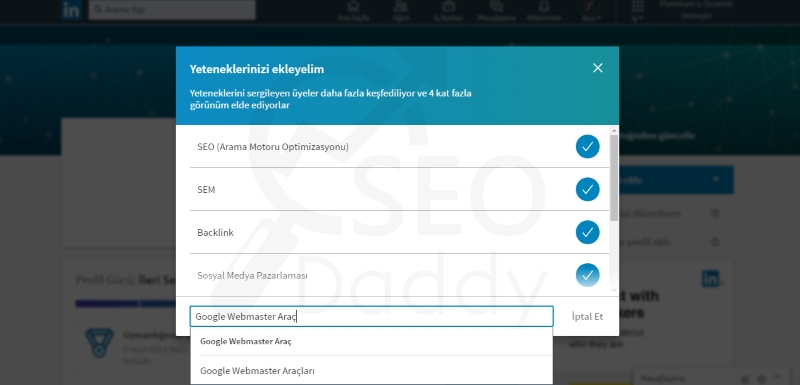The width and height of the screenshot is (800, 385).
Task: Toggle the SEM skill checkmark
Action: (587, 190)
